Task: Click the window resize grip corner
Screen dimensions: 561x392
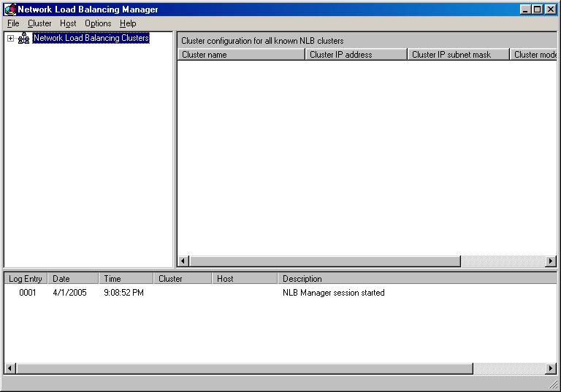Action: pyautogui.click(x=554, y=384)
